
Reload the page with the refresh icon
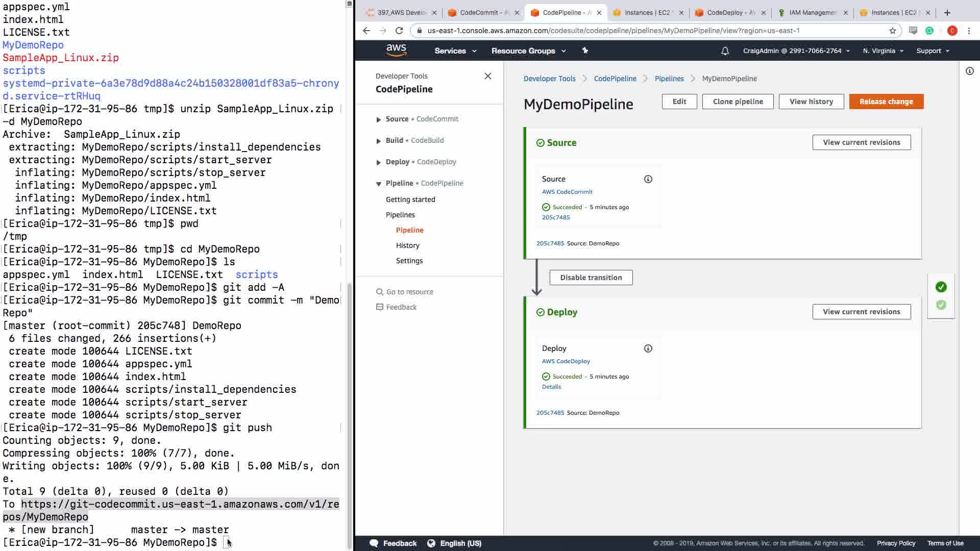pyautogui.click(x=399, y=31)
